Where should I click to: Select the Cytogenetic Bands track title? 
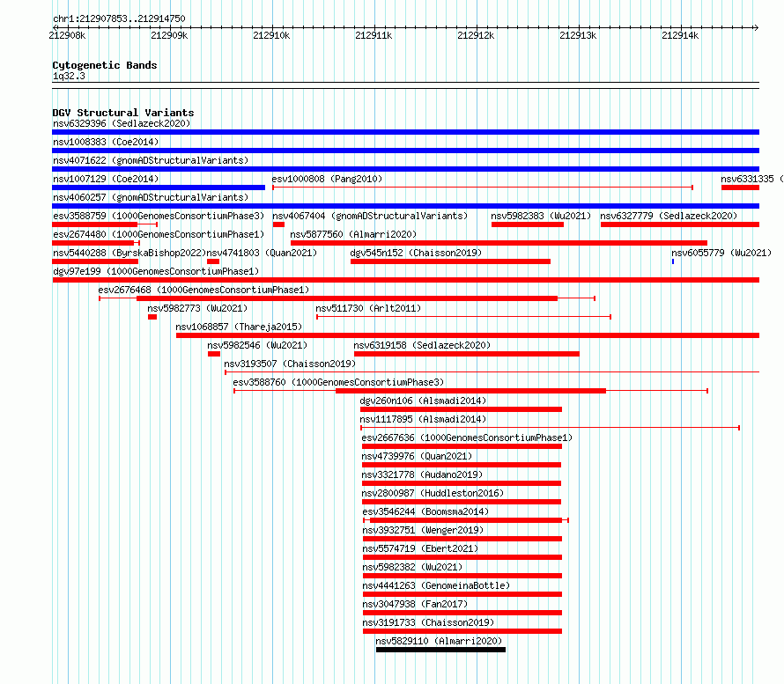[105, 65]
